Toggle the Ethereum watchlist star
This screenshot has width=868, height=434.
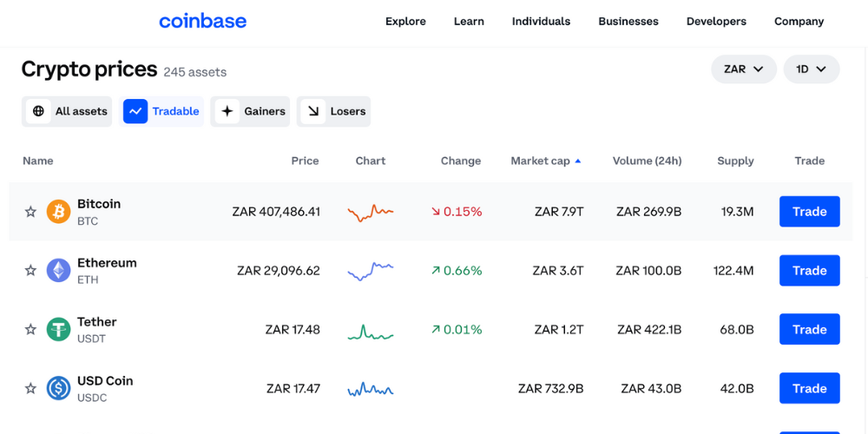(30, 271)
